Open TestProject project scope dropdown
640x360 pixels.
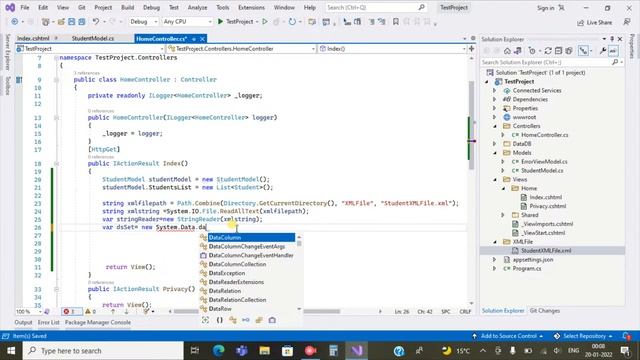[x=90, y=49]
